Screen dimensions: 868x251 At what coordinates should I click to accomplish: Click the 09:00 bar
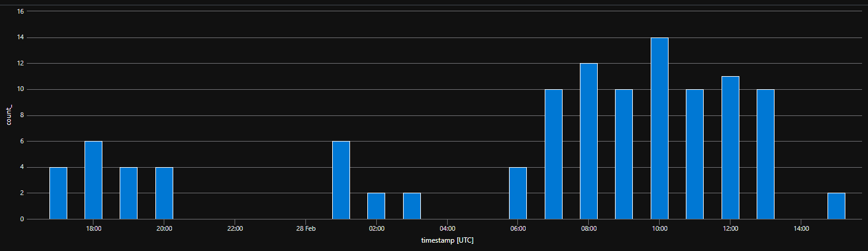624,155
